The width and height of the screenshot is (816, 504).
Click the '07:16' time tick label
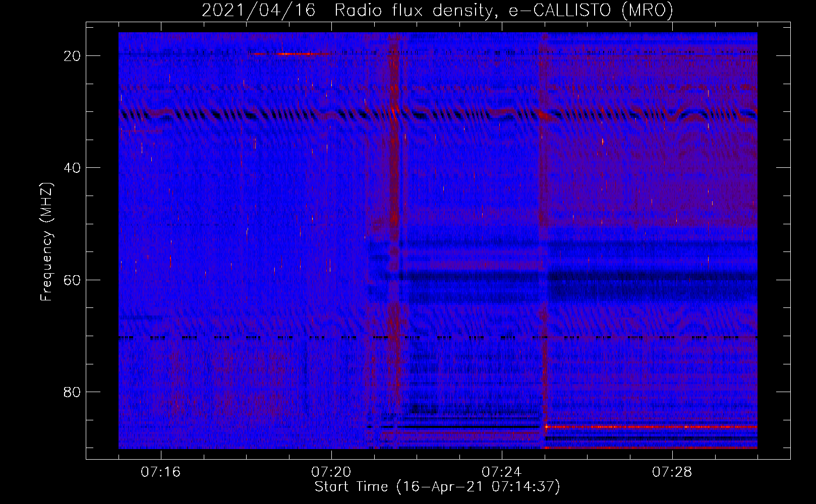[160, 472]
